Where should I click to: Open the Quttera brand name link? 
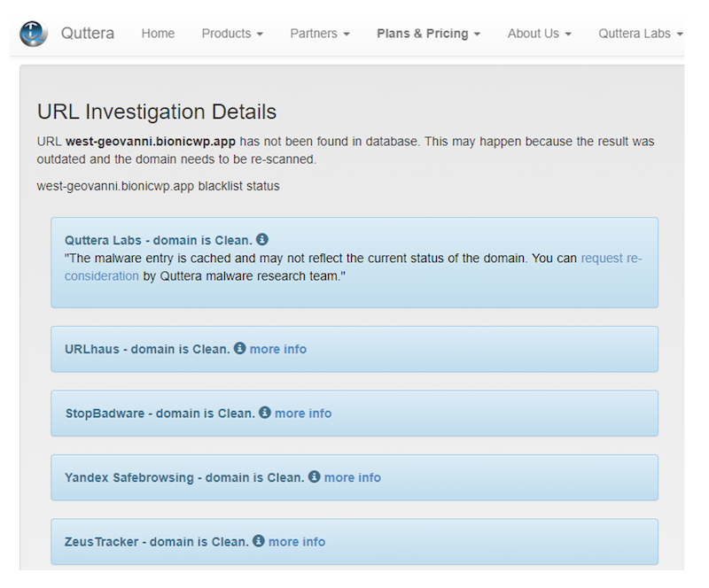tap(87, 34)
